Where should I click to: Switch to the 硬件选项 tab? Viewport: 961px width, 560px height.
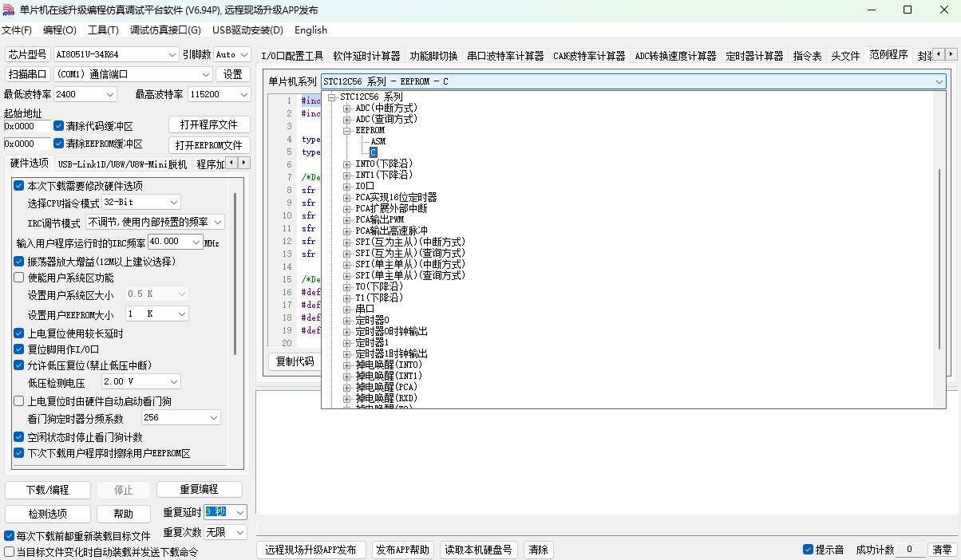[29, 164]
